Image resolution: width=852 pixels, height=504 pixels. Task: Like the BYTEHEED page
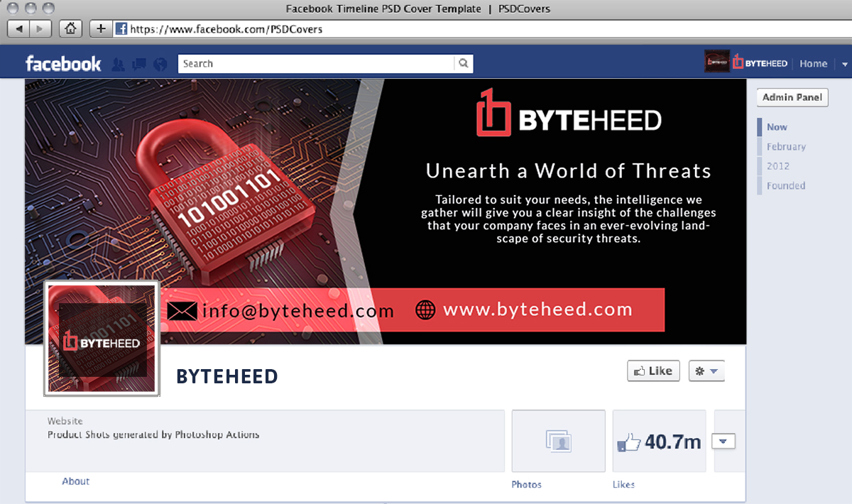pyautogui.click(x=653, y=371)
